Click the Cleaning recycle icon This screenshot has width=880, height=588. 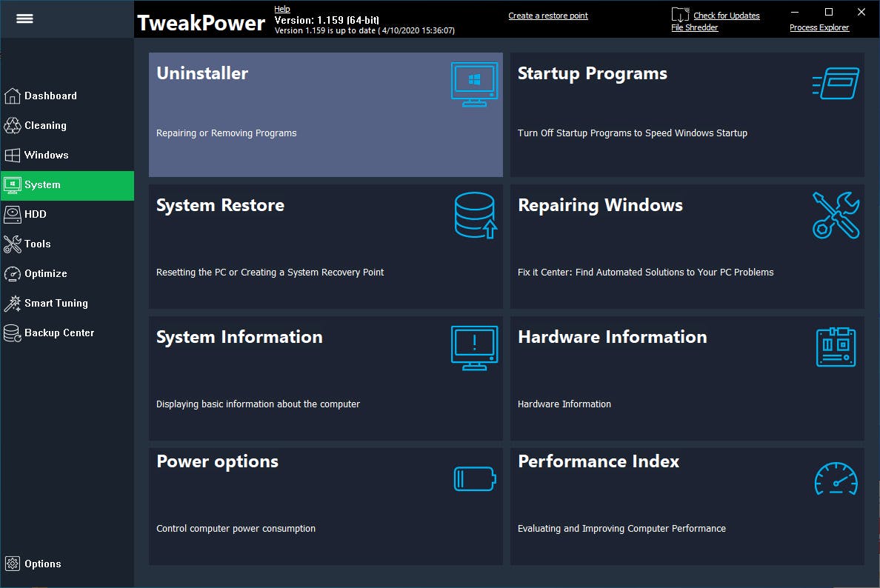13,126
